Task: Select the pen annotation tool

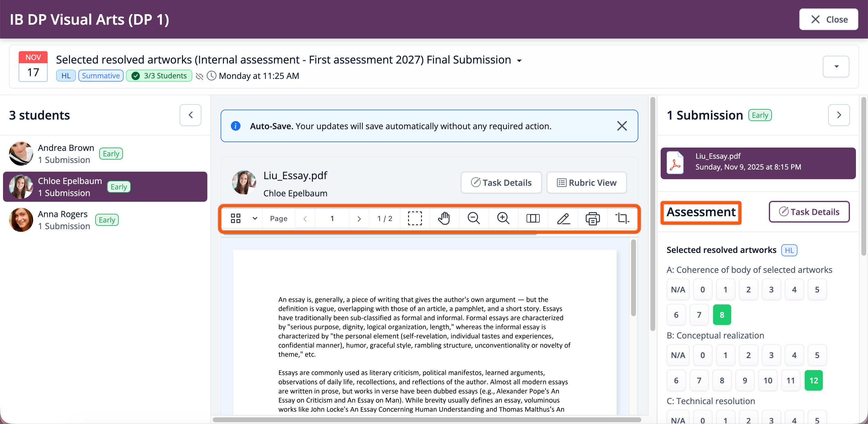Action: [x=563, y=218]
